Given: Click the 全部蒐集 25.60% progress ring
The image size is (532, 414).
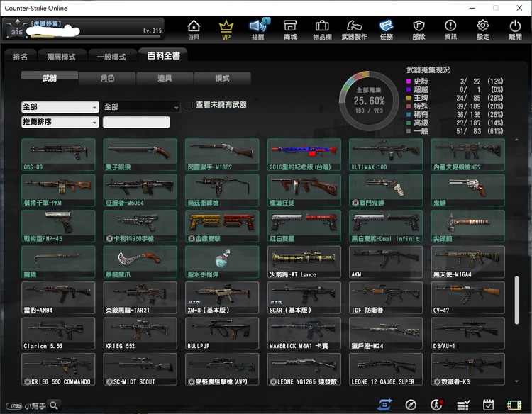Looking at the screenshot, I should point(369,101).
